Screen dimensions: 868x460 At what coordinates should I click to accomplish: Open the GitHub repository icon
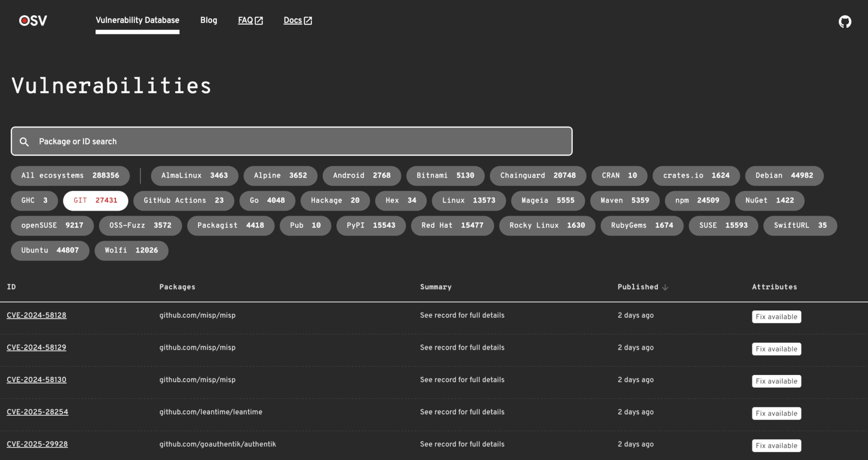[x=845, y=21]
